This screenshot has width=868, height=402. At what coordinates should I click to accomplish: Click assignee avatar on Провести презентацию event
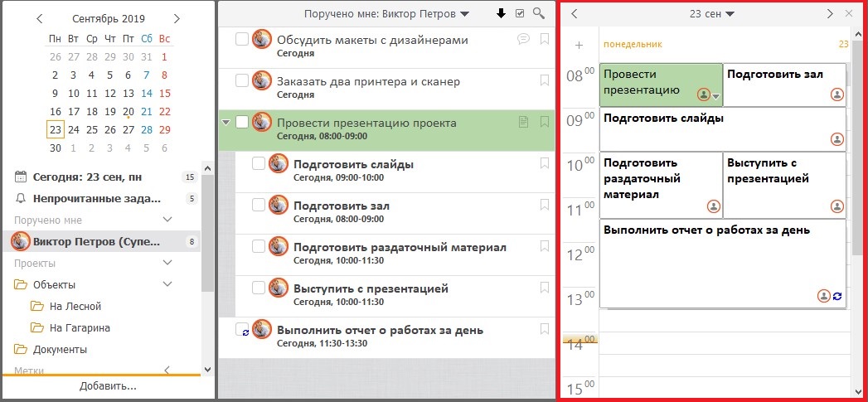(704, 94)
